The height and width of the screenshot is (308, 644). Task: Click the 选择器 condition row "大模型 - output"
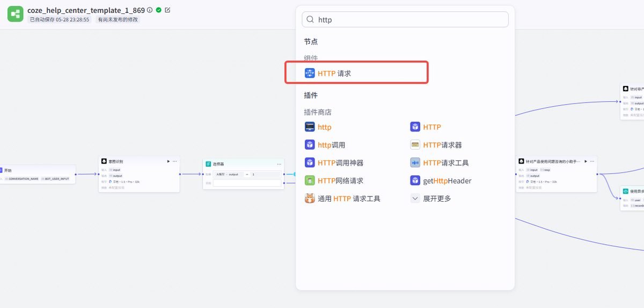[x=247, y=174]
